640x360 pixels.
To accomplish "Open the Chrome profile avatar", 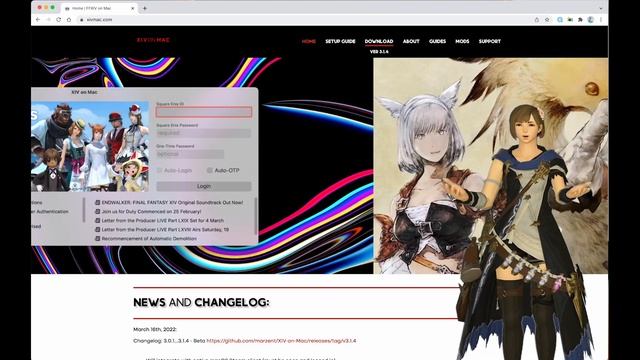I will 590,20.
